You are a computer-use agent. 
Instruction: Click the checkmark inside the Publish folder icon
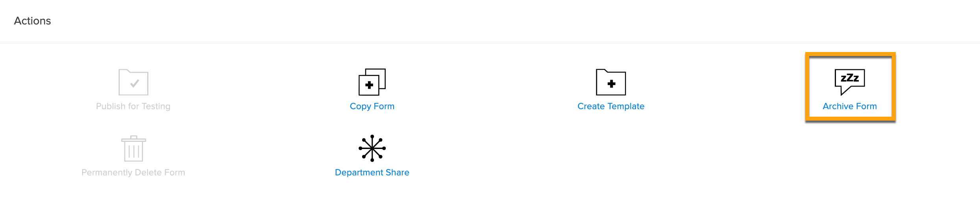click(x=134, y=83)
